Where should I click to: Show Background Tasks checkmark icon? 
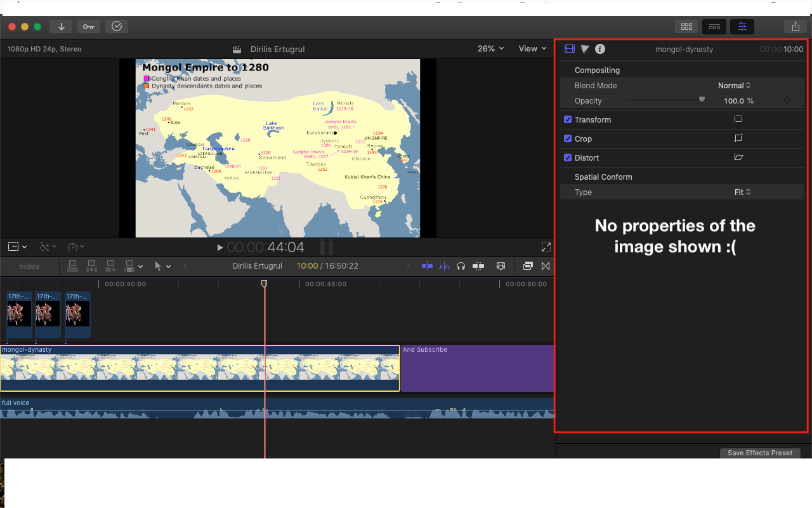(x=117, y=27)
